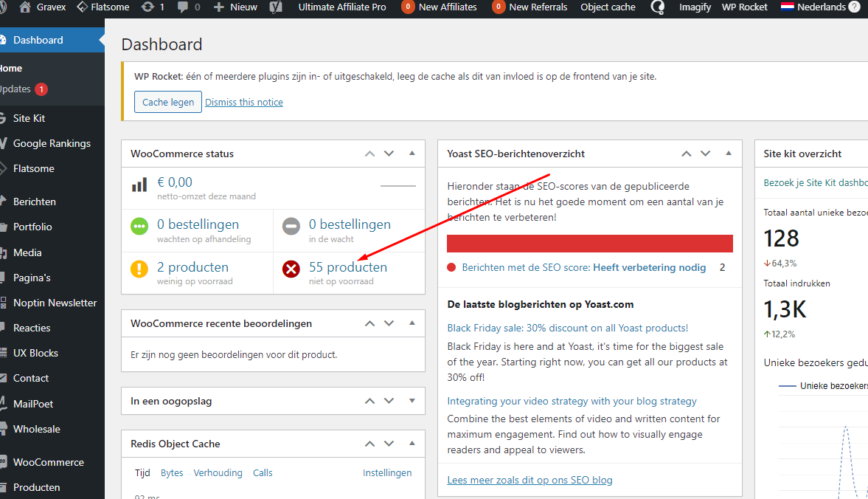Click the red SEO score indicator dot
This screenshot has height=499, width=868.
click(x=451, y=267)
